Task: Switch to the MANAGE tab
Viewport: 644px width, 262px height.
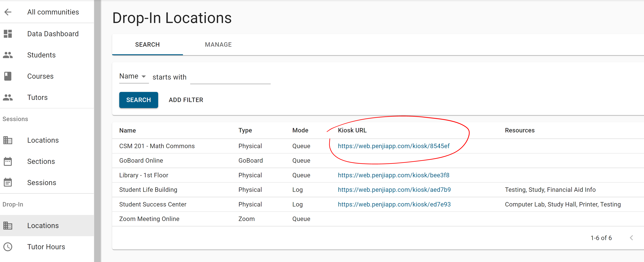Action: pyautogui.click(x=218, y=44)
